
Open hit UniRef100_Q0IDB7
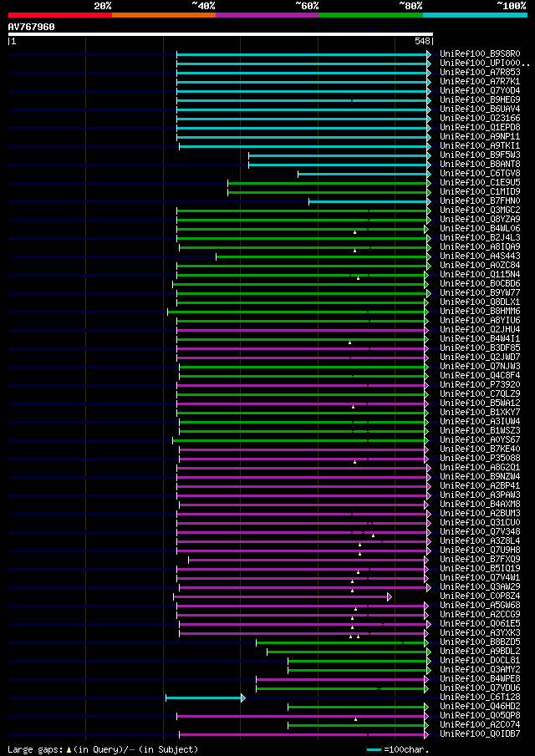(480, 735)
